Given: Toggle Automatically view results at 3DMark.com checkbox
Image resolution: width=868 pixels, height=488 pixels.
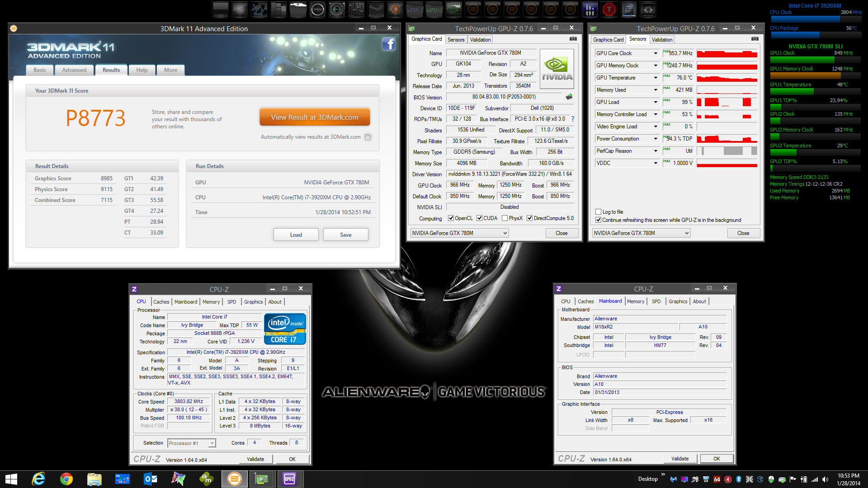Looking at the screenshot, I should pyautogui.click(x=368, y=137).
